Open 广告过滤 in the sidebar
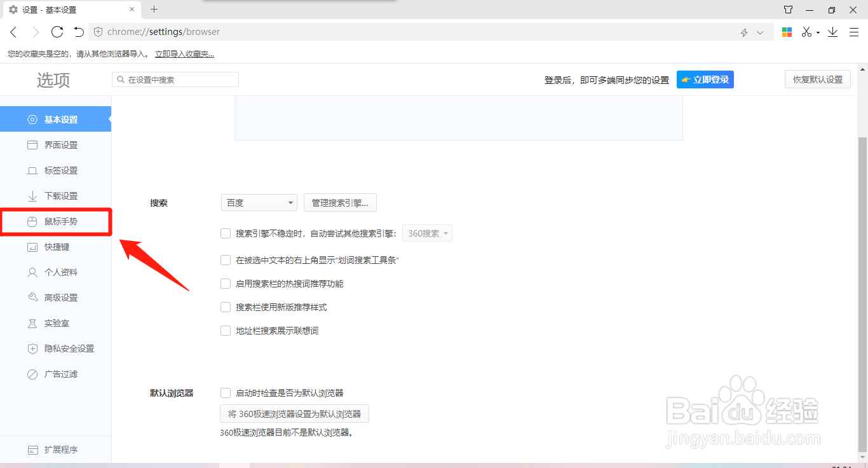This screenshot has height=468, width=868. click(55, 374)
